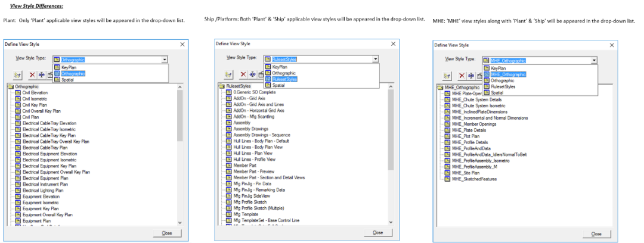Select Mfg PinJig - Pin Data item
The width and height of the screenshot is (644, 243).
[x=253, y=184]
